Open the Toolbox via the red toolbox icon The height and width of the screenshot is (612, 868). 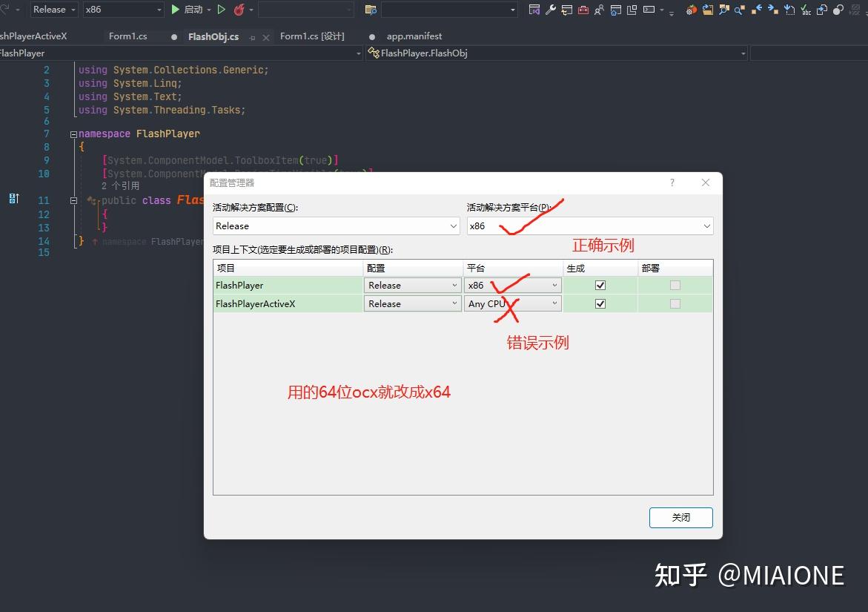pyautogui.click(x=585, y=10)
